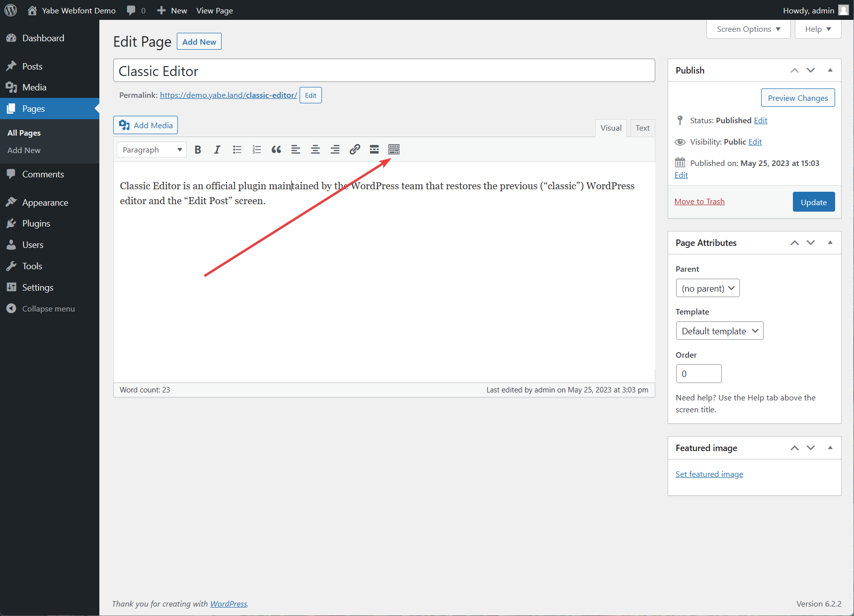Viewport: 854px width, 616px height.
Task: Click the Order input field
Action: click(699, 374)
